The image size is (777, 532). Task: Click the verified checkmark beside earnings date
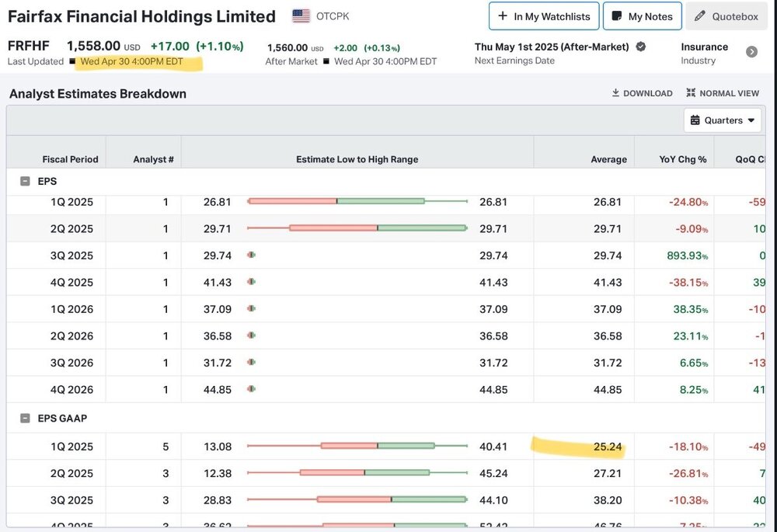pos(641,47)
